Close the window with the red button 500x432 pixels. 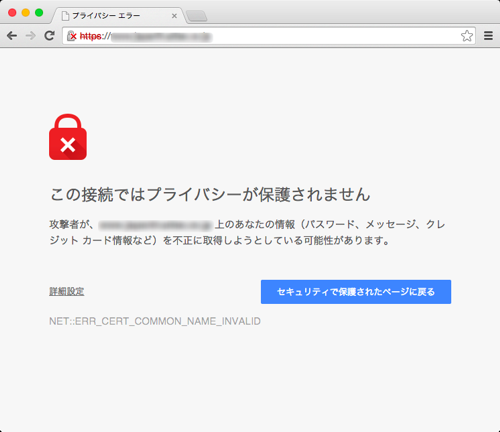pos(12,13)
